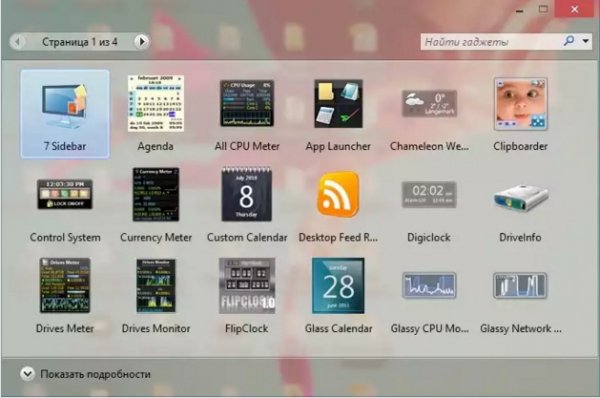Choose the Glass Calendar gadget icon
This screenshot has height=398, width=600.
(338, 285)
